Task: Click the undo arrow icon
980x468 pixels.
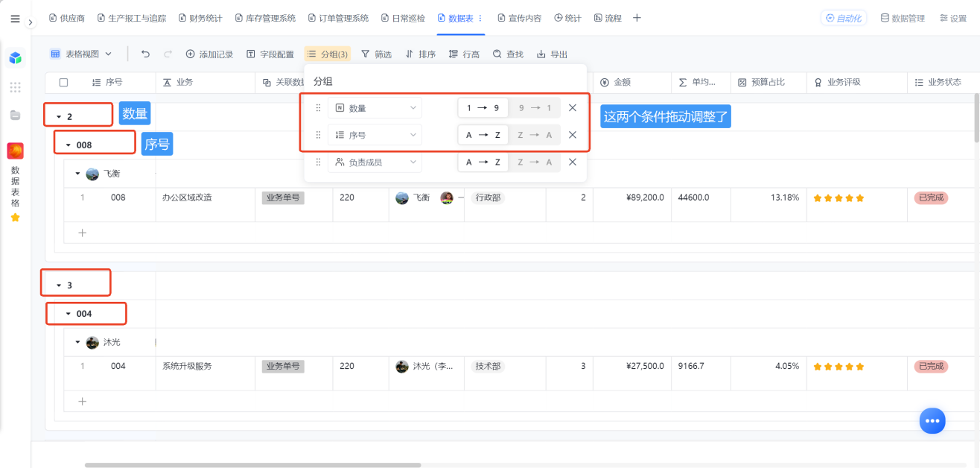Action: (145, 54)
